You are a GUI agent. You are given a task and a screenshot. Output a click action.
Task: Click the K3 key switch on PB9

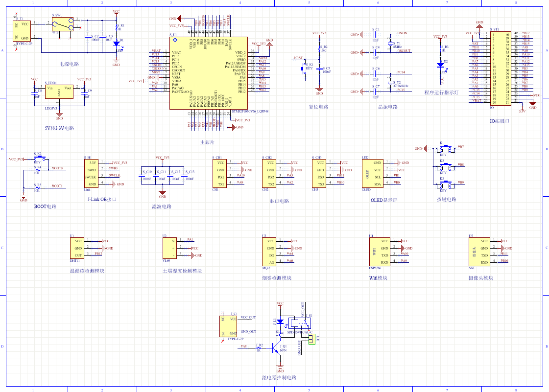click(x=445, y=185)
